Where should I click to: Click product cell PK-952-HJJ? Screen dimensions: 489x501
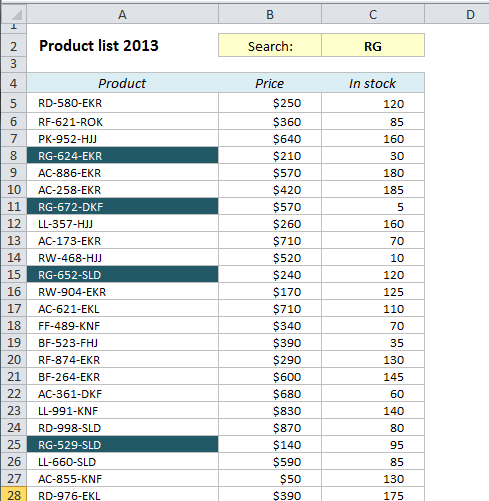coord(122,138)
